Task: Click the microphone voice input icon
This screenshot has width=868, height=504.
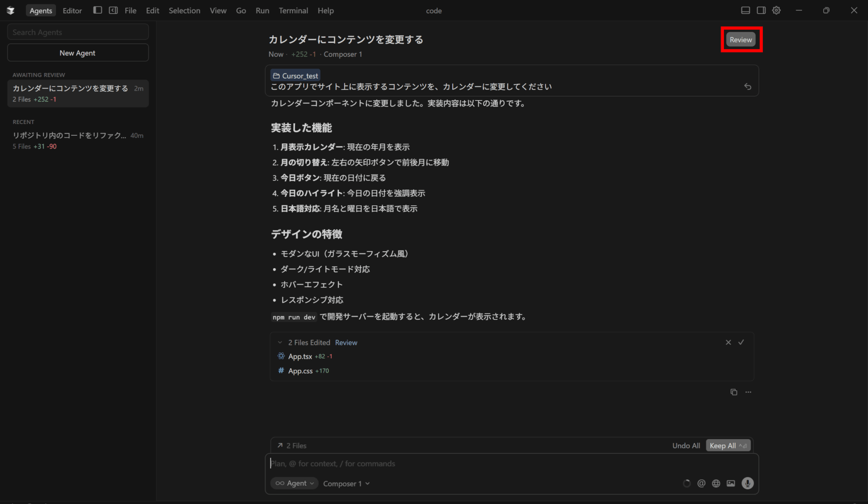Action: point(747,483)
